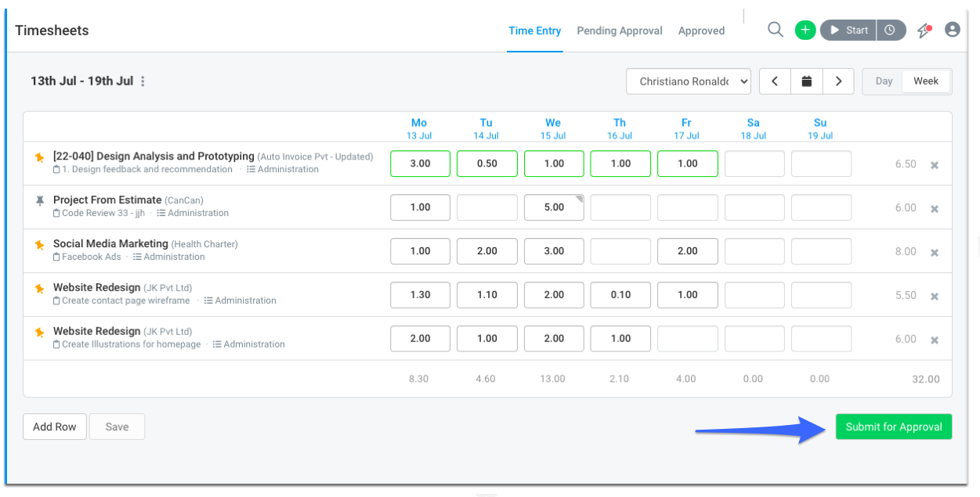Unpin the Social Media Marketing row
Image resolution: width=980 pixels, height=497 pixels.
pyautogui.click(x=40, y=245)
